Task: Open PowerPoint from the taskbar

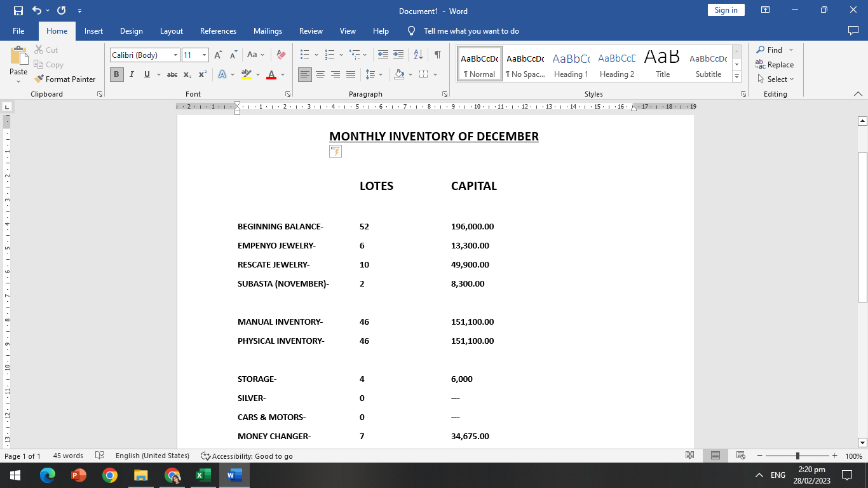Action: point(79,475)
